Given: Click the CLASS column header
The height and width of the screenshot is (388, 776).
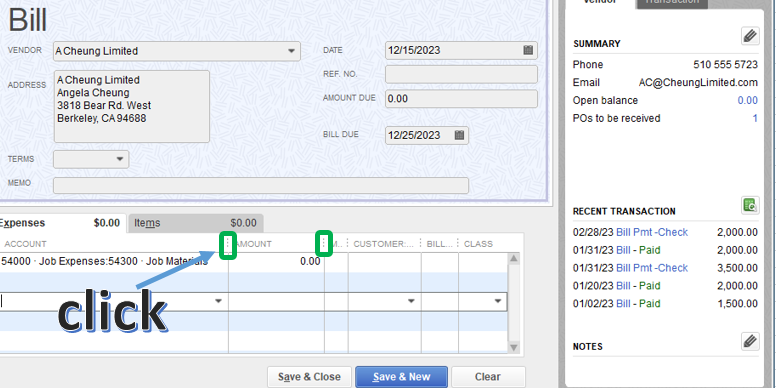Looking at the screenshot, I should pyautogui.click(x=478, y=244).
